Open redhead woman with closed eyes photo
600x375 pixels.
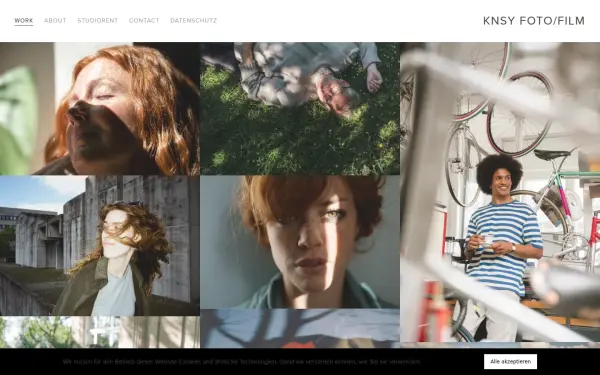click(99, 108)
